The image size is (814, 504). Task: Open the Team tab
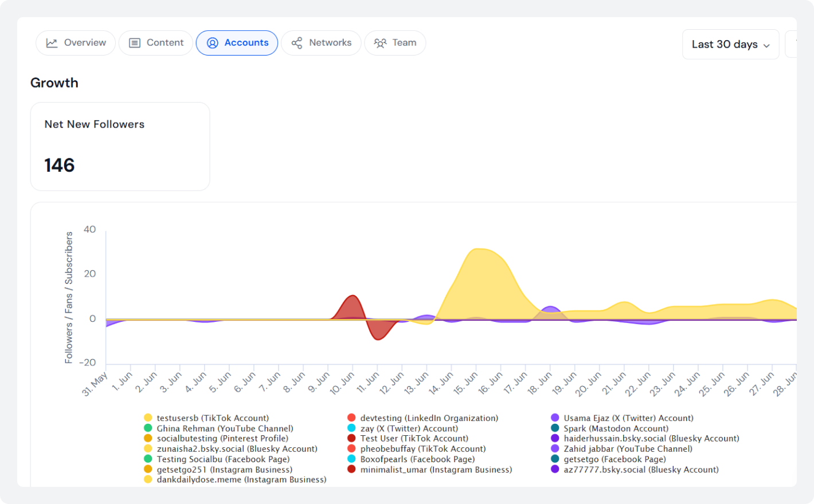click(x=395, y=43)
